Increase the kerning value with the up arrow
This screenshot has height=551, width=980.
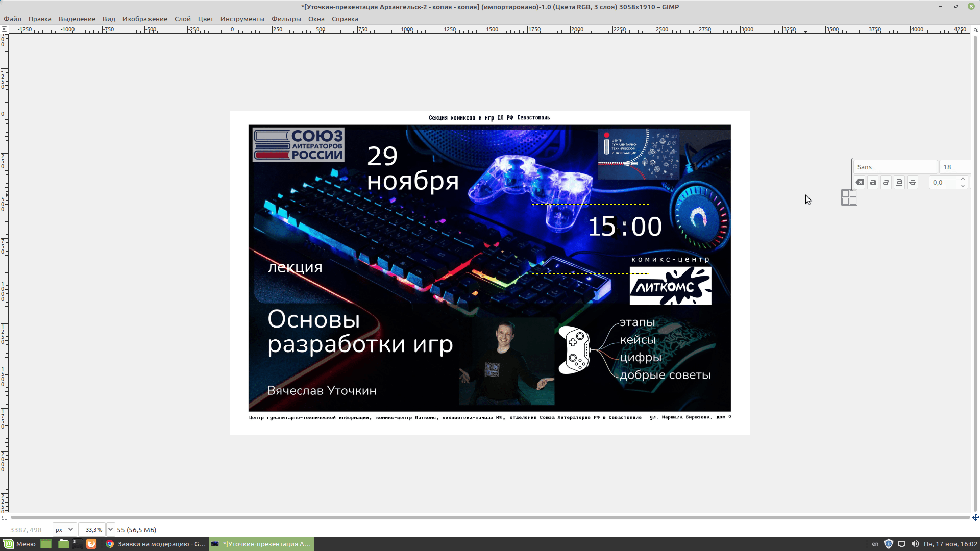coord(963,179)
